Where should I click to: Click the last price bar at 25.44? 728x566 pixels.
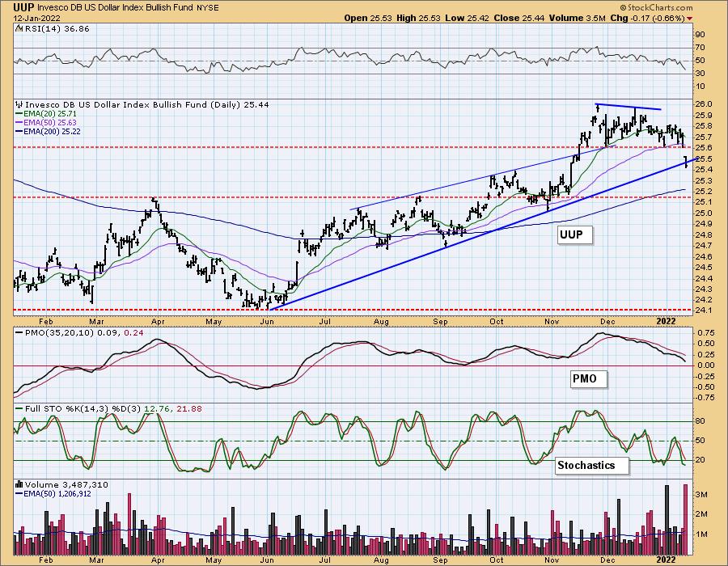(686, 162)
